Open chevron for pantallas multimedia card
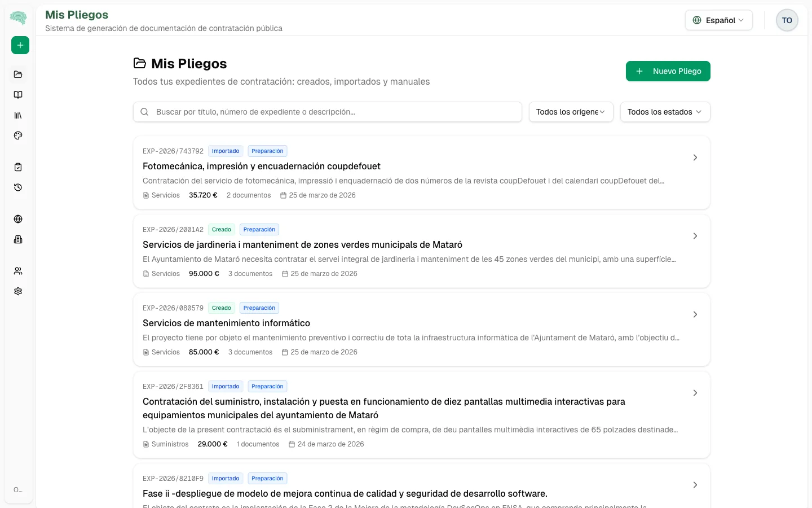This screenshot has width=812, height=508. click(695, 393)
